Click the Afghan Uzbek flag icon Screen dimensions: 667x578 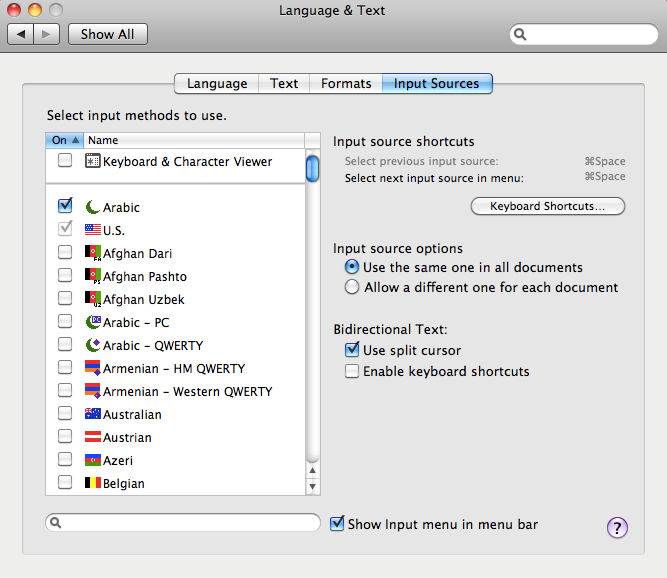tap(92, 299)
